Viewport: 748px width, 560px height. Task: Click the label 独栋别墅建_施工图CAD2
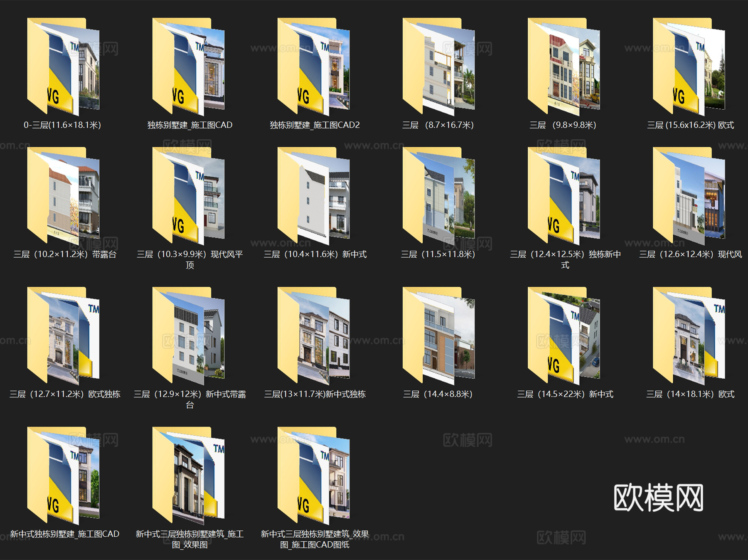(315, 125)
